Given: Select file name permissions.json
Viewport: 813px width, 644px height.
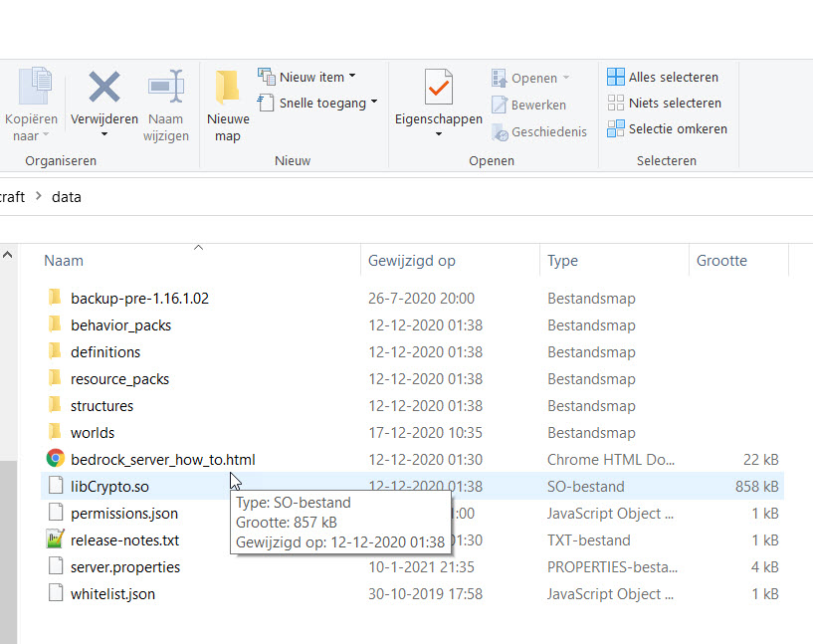Looking at the screenshot, I should pyautogui.click(x=124, y=514).
